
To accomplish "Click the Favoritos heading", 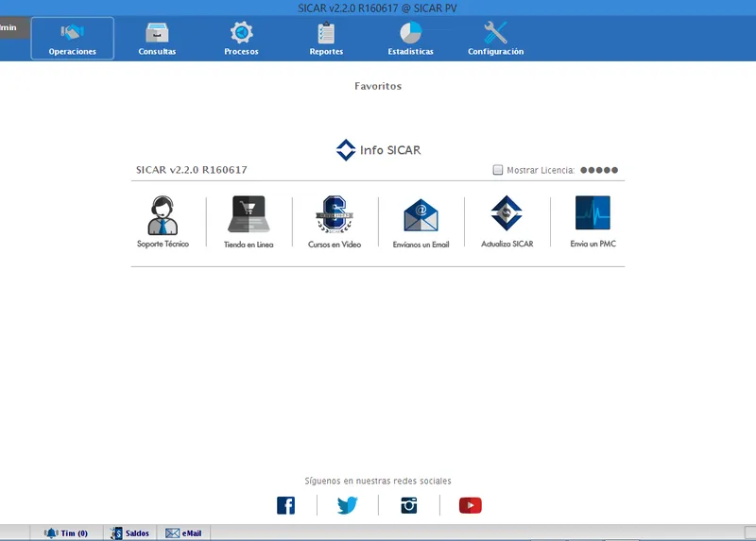I will 378,86.
